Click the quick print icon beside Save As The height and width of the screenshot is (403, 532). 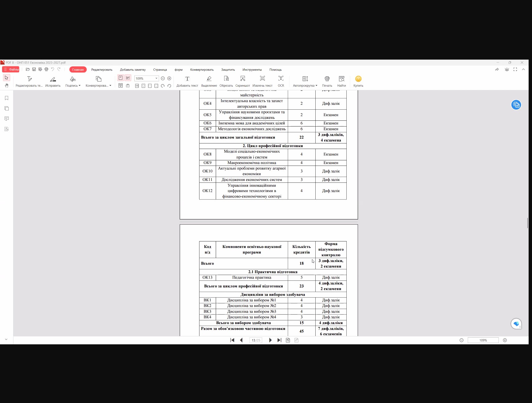click(x=46, y=69)
